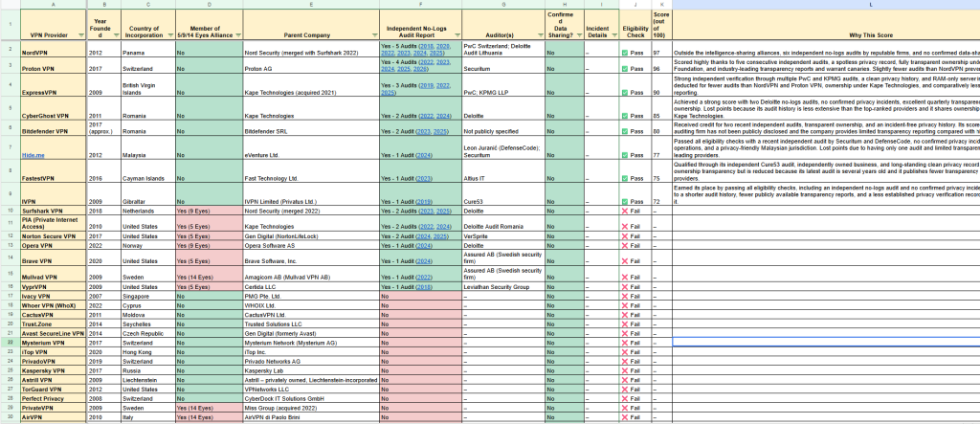Click the green Pass checkmark for CyberGhost VPN

pyautogui.click(x=625, y=117)
